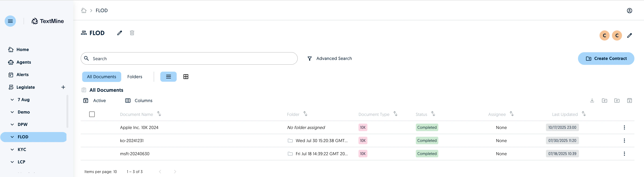Open the msft-20240630 document
Screen dimensions: 644x177
(x=135, y=154)
